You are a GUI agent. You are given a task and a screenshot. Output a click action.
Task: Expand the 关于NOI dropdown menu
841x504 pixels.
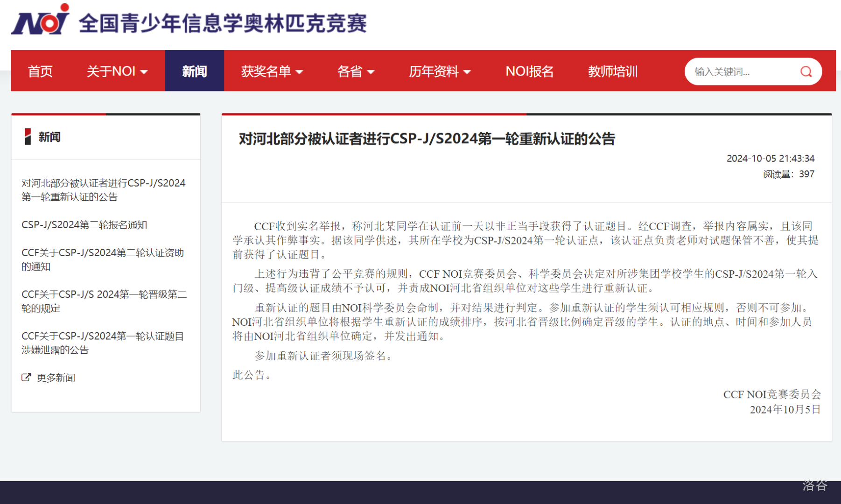click(x=117, y=71)
